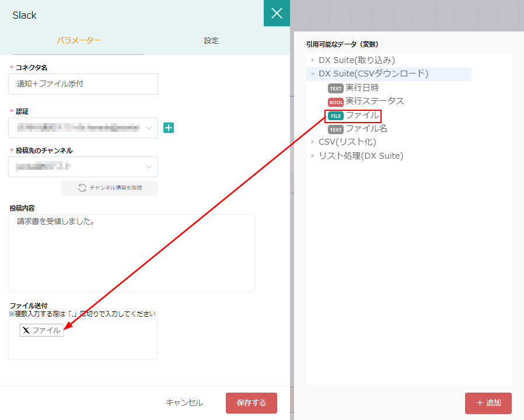Select the DX Suite(取り込み) label
Viewport: 524px width, 420px height.
[357, 60]
